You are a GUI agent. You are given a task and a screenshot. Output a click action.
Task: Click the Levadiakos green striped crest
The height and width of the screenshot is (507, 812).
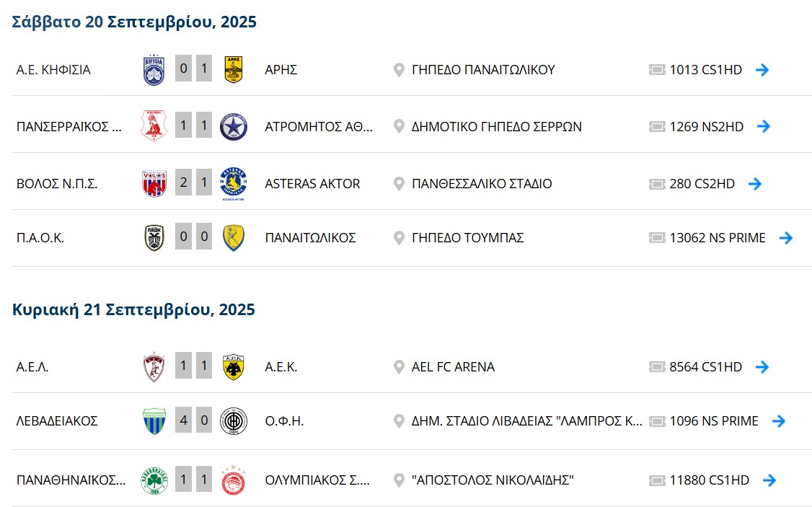pyautogui.click(x=154, y=421)
